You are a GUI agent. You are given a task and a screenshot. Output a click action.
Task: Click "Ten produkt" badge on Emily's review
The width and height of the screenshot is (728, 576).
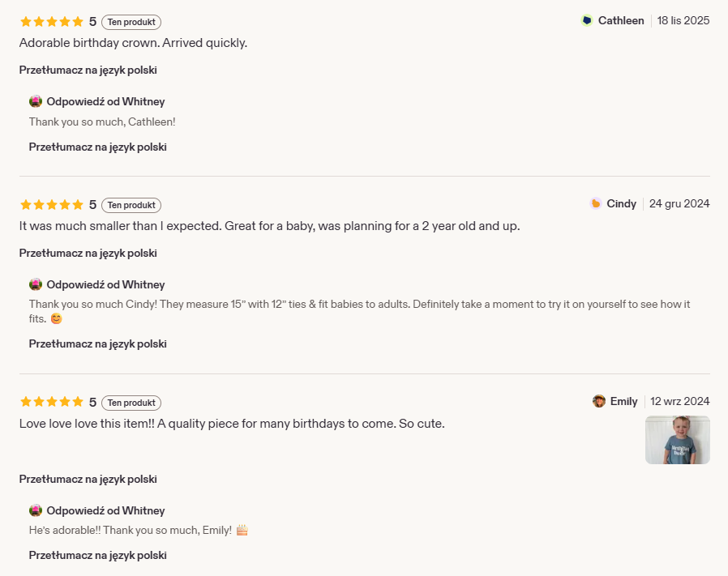(131, 403)
